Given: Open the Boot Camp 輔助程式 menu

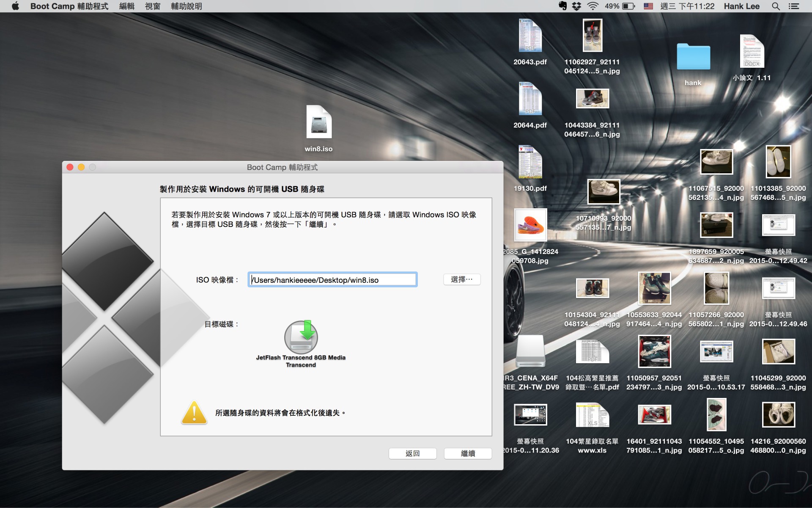Looking at the screenshot, I should point(69,6).
